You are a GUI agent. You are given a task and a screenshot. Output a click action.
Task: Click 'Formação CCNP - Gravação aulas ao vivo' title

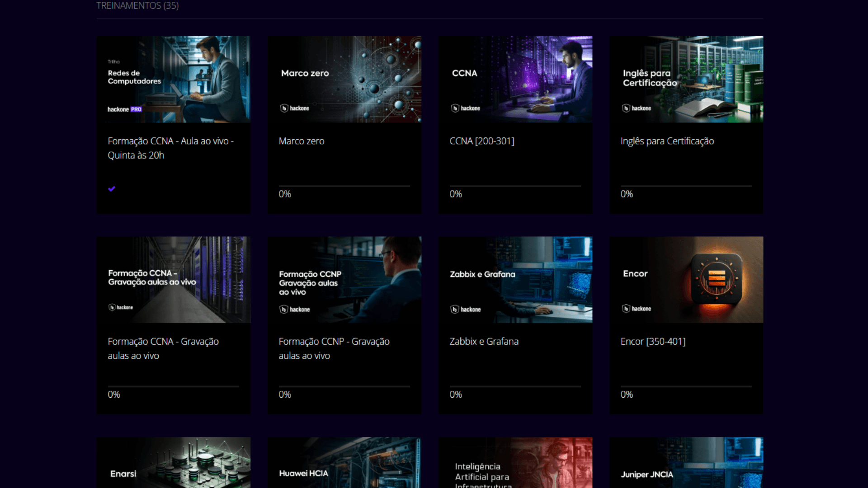click(x=334, y=348)
